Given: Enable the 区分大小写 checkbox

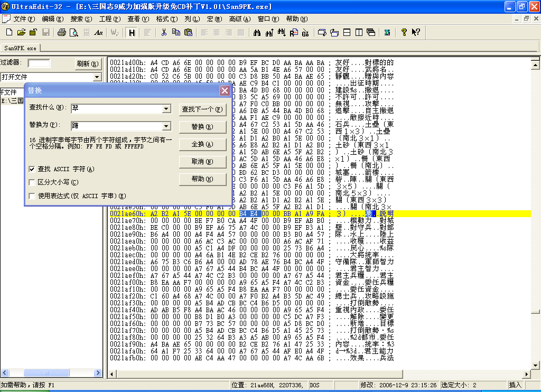Looking at the screenshot, I should 32,182.
